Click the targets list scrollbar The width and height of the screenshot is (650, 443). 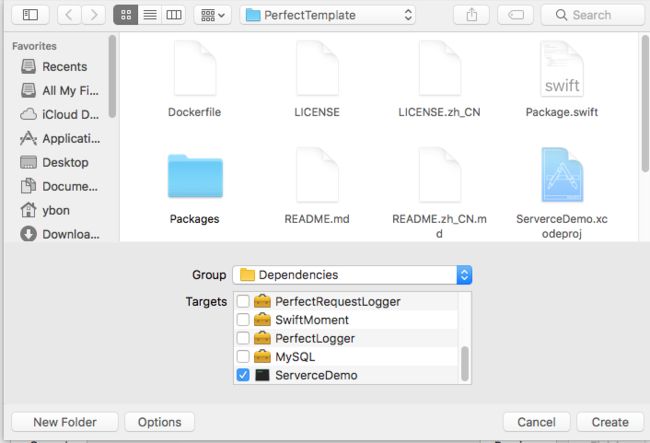pyautogui.click(x=465, y=364)
